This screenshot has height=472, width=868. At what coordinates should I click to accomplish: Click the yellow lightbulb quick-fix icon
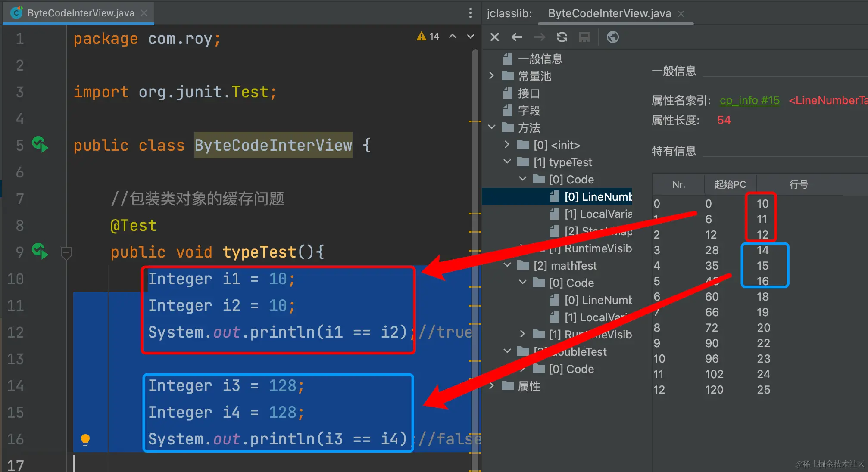click(x=85, y=440)
